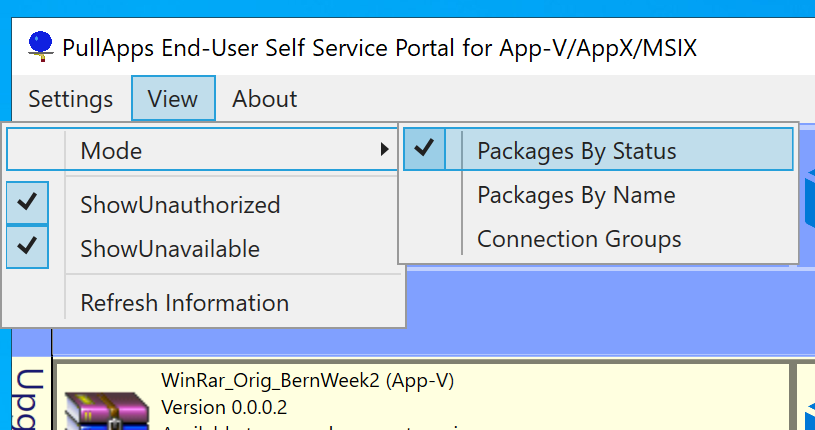Viewport: 815px width, 430px height.
Task: Click the blue box icon beside submenu
Action: coord(808,195)
